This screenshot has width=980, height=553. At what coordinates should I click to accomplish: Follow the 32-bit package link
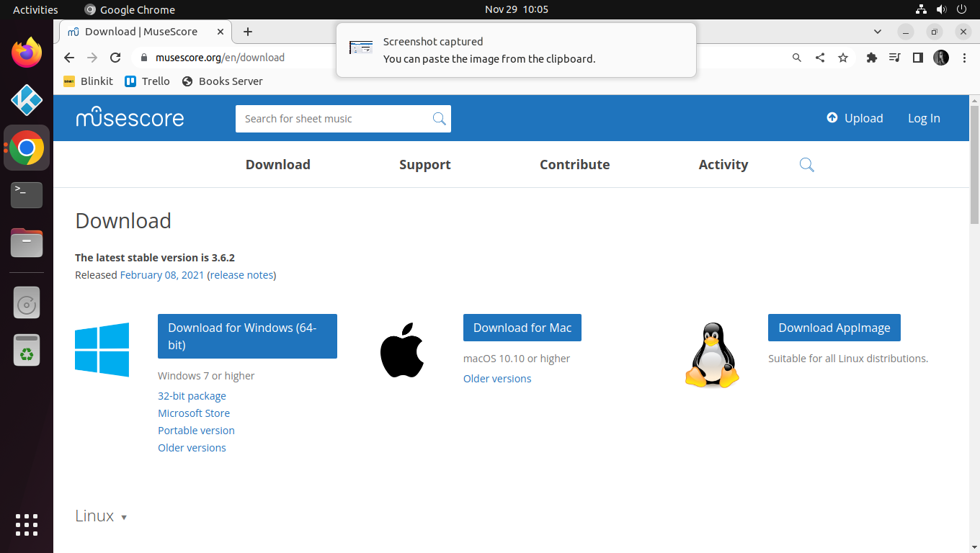192,395
